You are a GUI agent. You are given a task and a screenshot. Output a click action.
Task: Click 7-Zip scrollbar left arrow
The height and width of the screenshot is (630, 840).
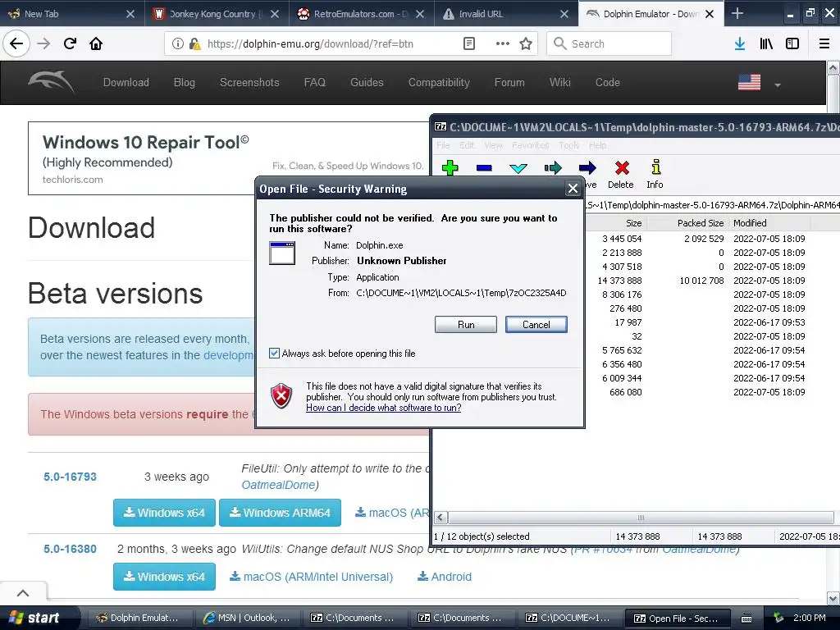tap(441, 518)
